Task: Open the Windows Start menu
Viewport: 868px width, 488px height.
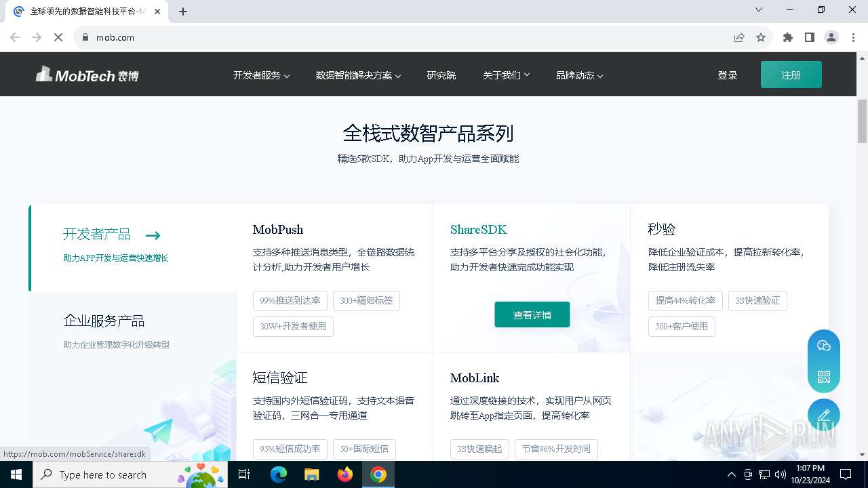Action: [16, 474]
